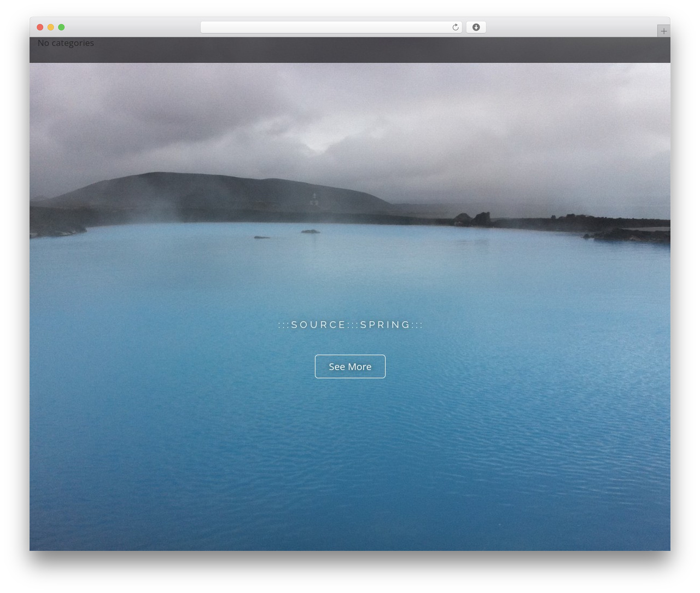Minimize window with yellow button
This screenshot has height=593, width=700.
tap(51, 27)
